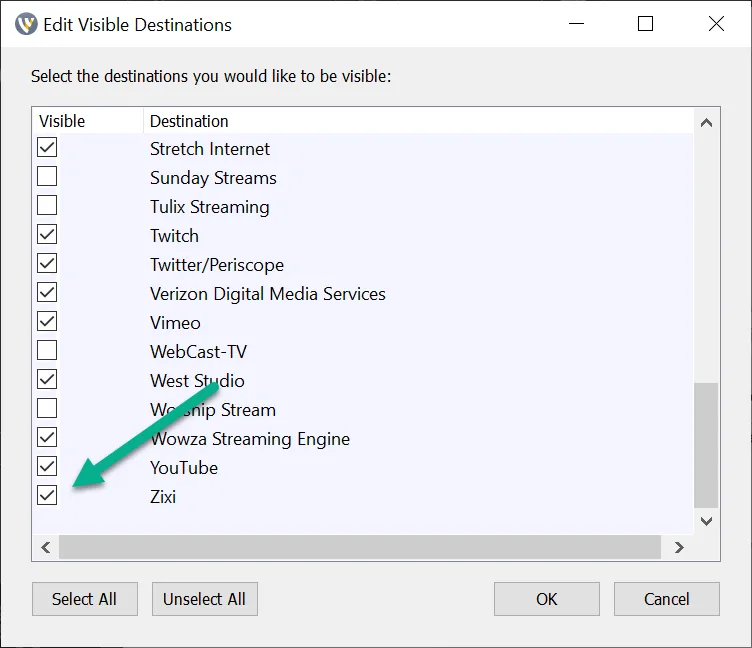
Task: Select the Zixi destination name
Action: 163,497
